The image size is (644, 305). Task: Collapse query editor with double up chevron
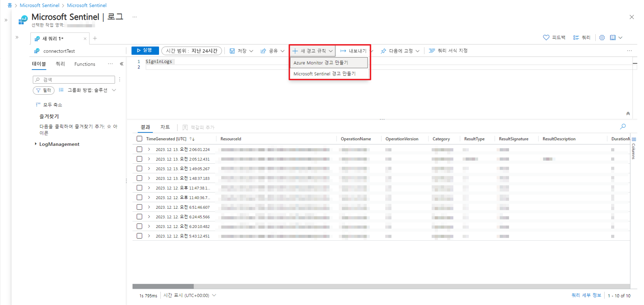[628, 114]
